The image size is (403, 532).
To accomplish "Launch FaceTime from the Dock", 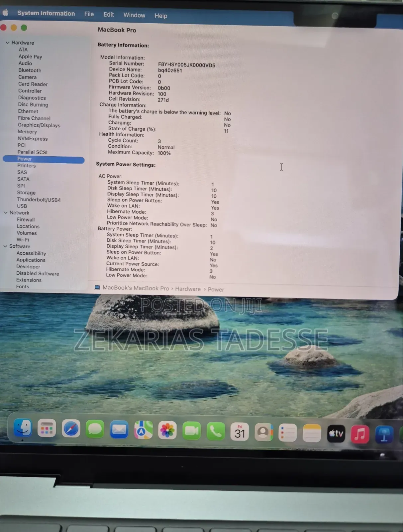I will point(192,431).
